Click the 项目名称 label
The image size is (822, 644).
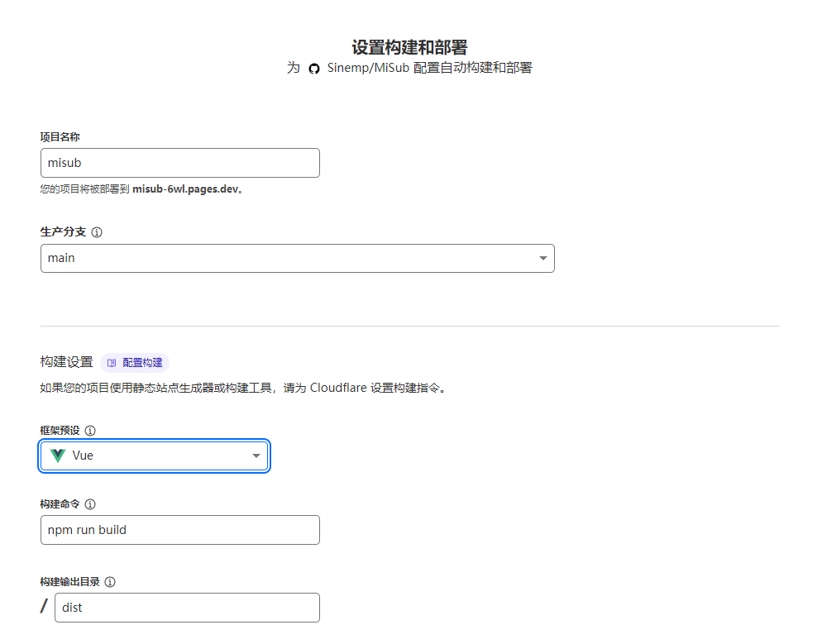[x=60, y=136]
